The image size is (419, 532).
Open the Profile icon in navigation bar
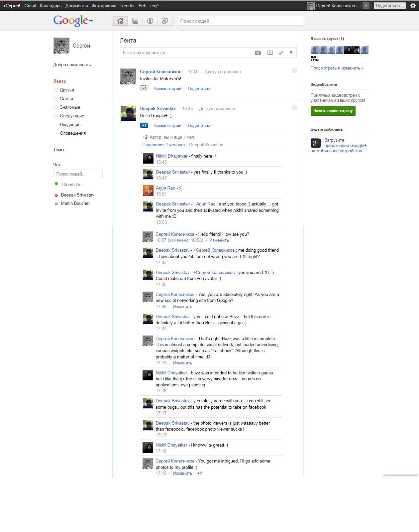150,21
